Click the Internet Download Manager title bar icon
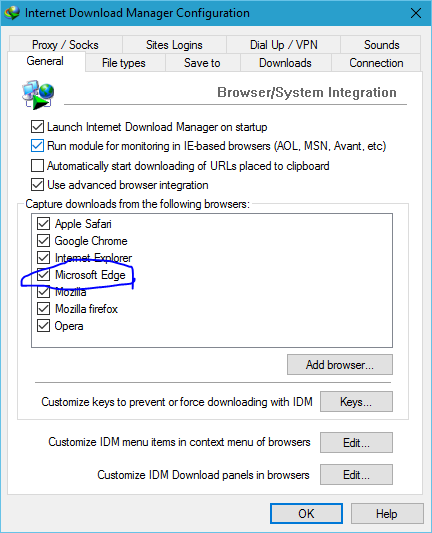Image resolution: width=432 pixels, height=533 pixels. [12, 13]
